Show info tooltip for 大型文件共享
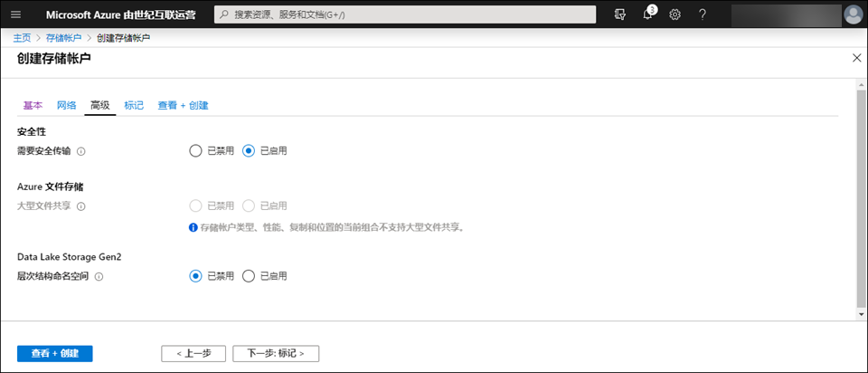The height and width of the screenshot is (373, 868). click(80, 206)
